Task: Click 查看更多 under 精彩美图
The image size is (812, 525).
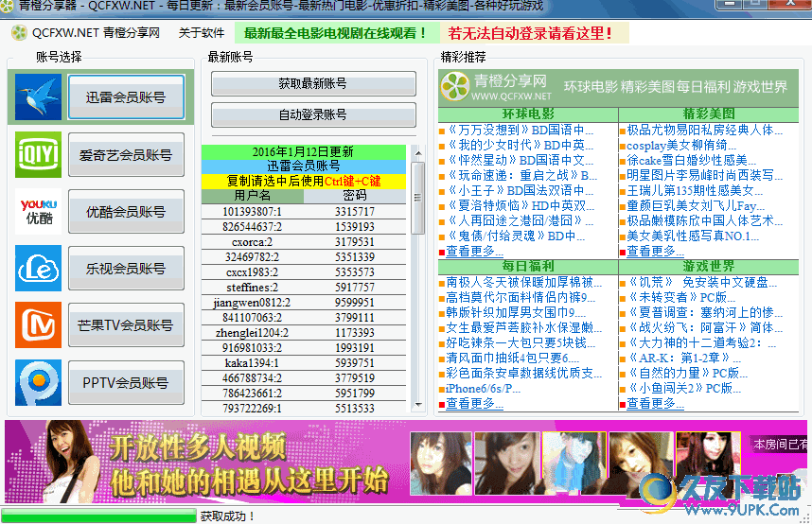Action: (655, 251)
